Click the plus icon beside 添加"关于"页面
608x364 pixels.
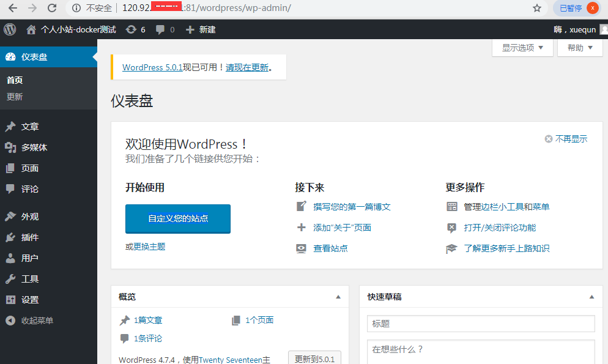pos(302,228)
